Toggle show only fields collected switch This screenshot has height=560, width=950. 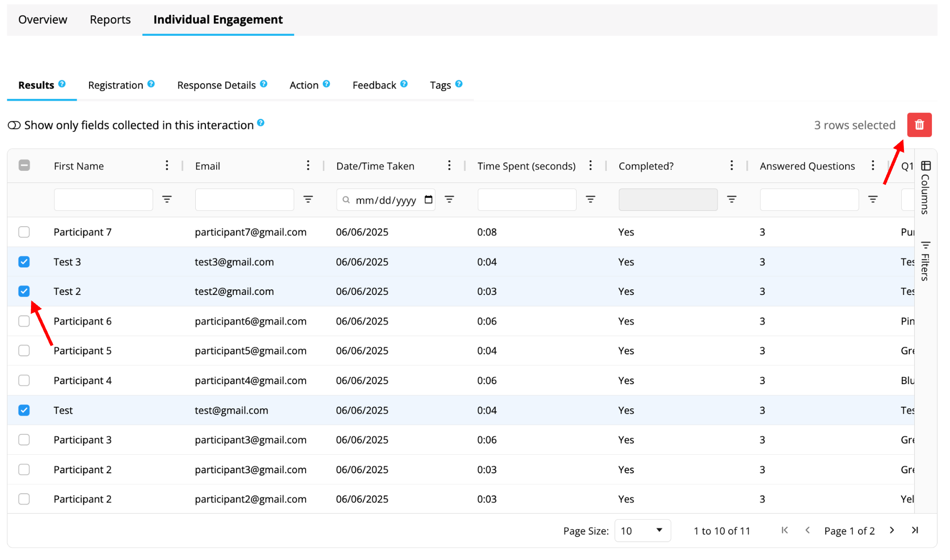pos(14,125)
